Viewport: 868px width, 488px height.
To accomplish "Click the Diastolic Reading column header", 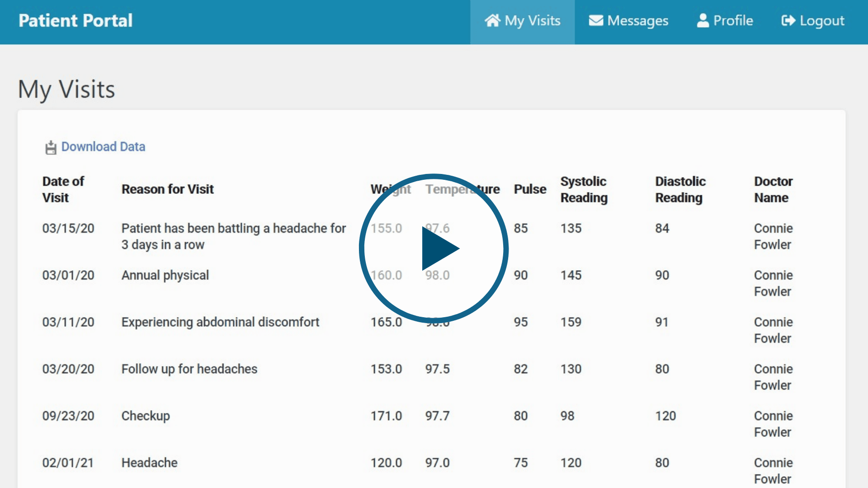I will (680, 189).
